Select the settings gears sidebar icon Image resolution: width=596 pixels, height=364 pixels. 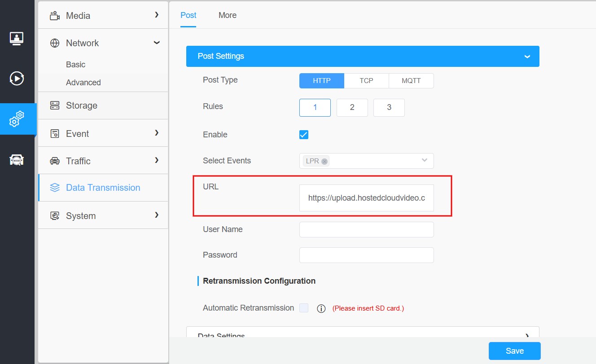click(17, 119)
